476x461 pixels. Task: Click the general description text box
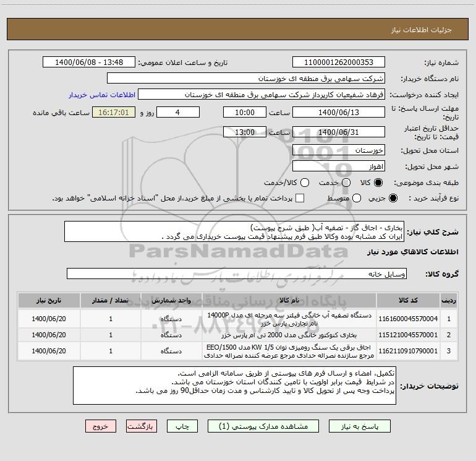tap(234, 232)
